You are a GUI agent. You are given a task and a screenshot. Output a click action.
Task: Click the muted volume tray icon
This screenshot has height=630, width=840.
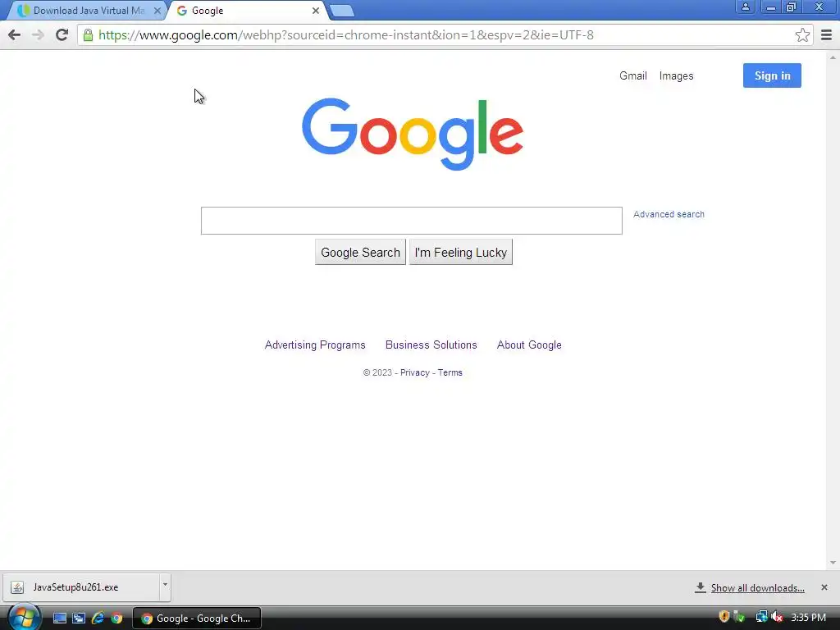click(778, 617)
